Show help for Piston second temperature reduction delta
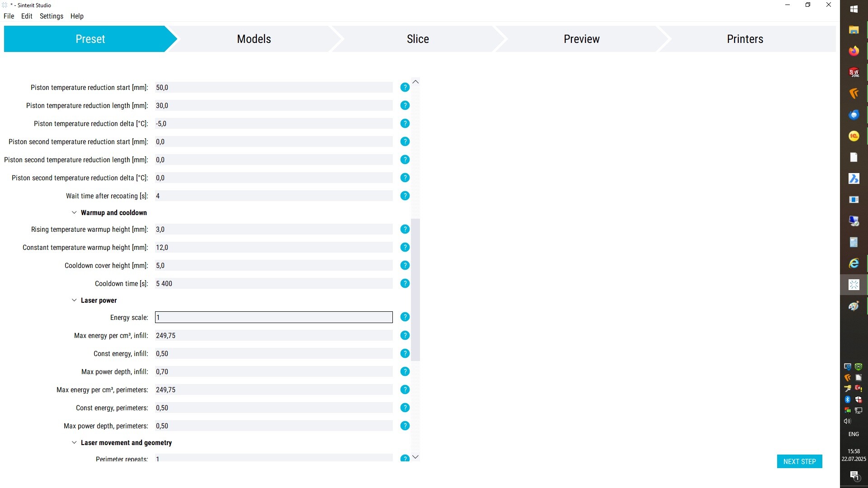Viewport: 868px width, 488px height. [x=405, y=178]
